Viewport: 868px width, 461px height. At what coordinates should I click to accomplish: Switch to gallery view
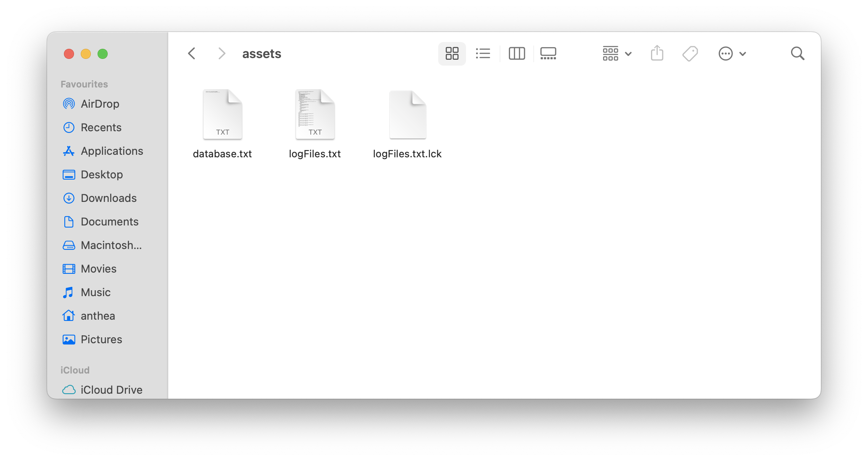coord(548,53)
